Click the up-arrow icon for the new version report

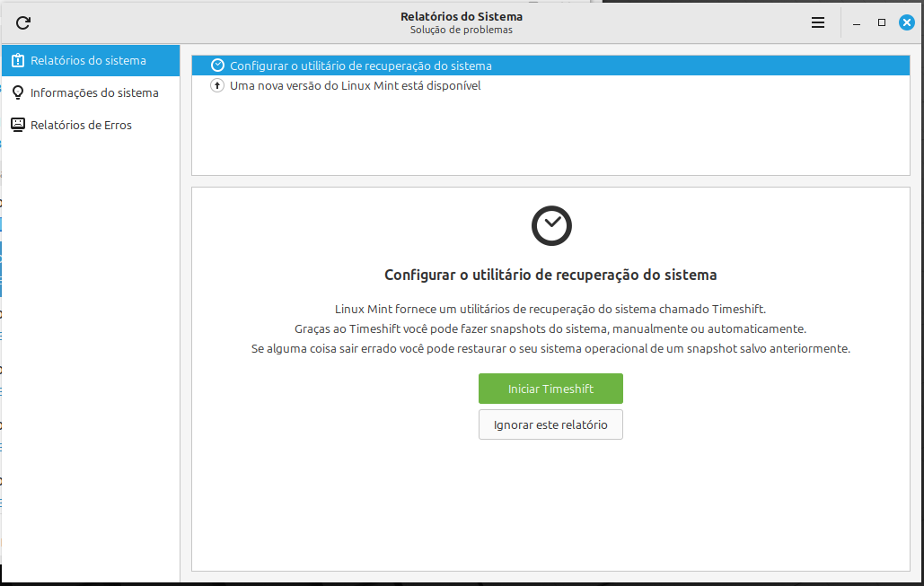point(217,86)
